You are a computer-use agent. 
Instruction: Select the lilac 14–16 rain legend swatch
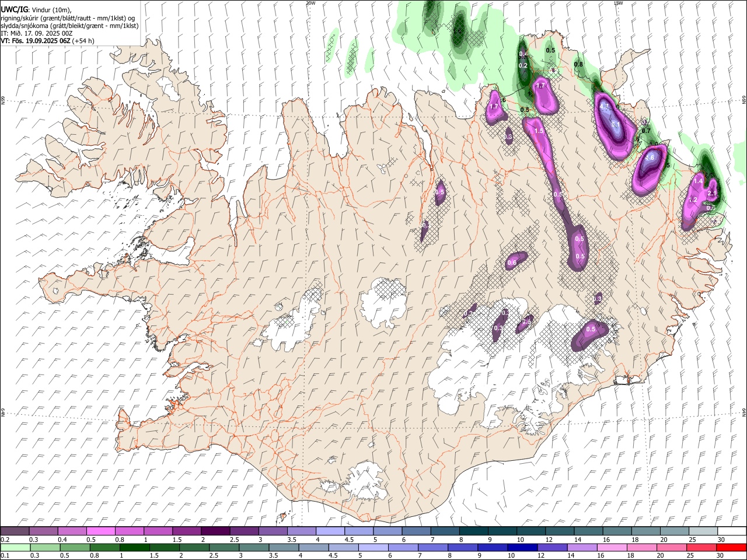(x=582, y=548)
